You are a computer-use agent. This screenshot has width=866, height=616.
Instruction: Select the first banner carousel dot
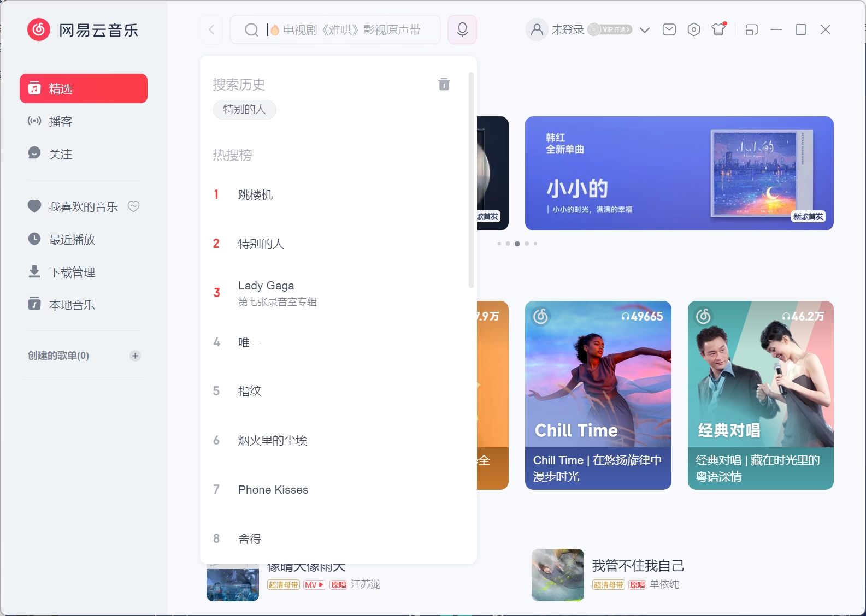click(x=499, y=244)
